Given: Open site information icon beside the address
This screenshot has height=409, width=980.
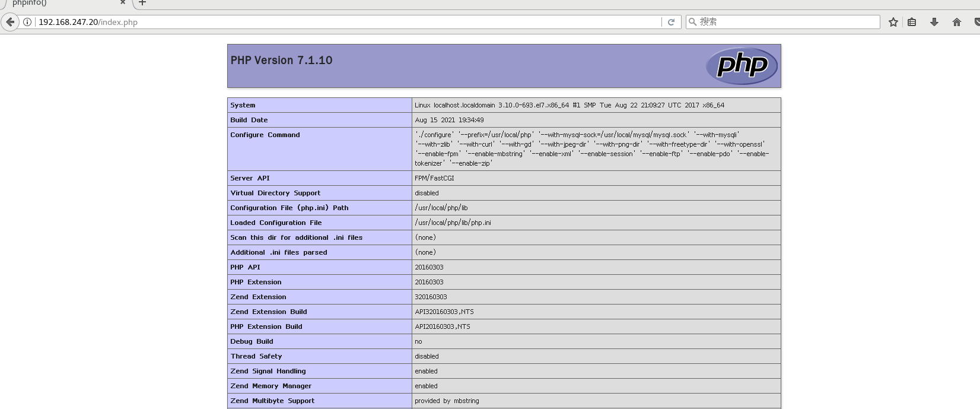Looking at the screenshot, I should pos(27,22).
